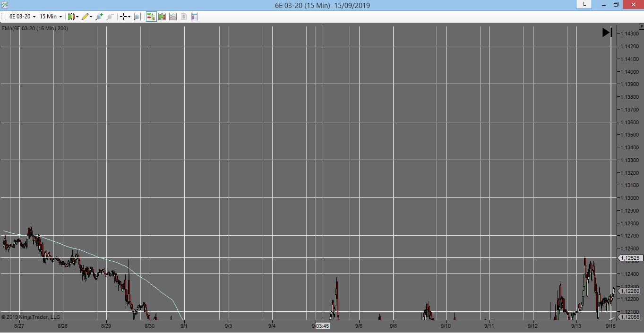
Task: Click the zoom in magnifier icon
Action: point(99,17)
